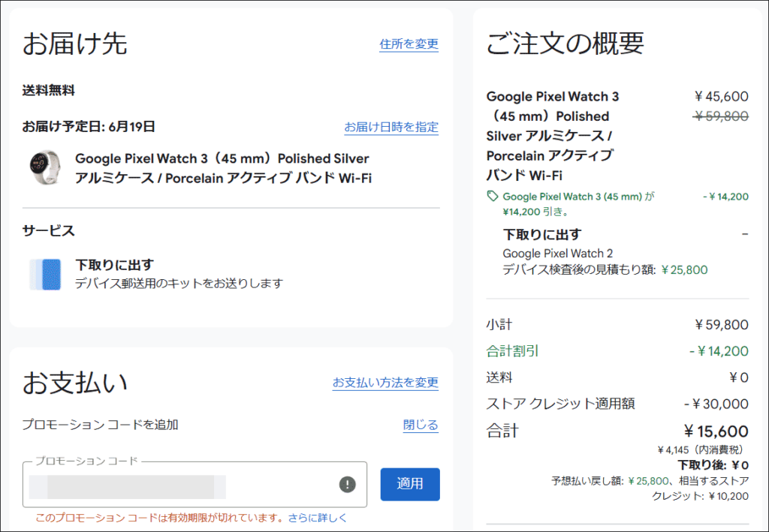
Task: Click the 下取りに出す service title
Action: coord(114,265)
